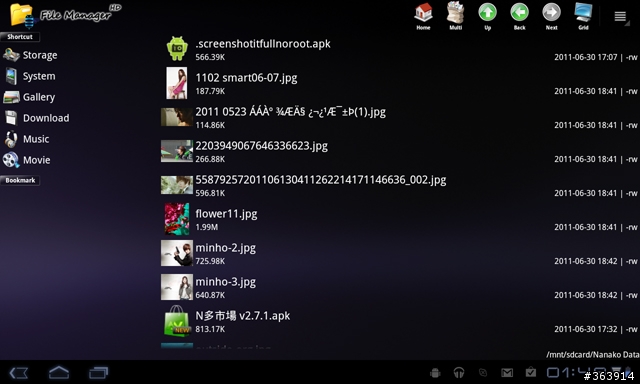The image size is (640, 384).
Task: Select the Bookmark section header
Action: click(20, 180)
